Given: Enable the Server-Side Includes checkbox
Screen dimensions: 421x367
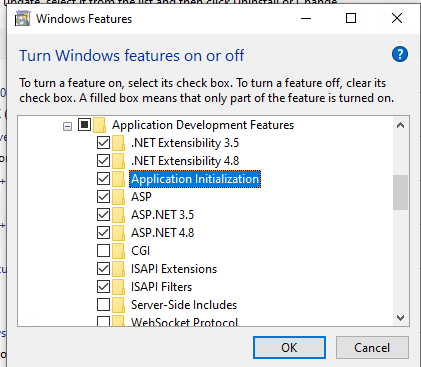Looking at the screenshot, I should (103, 305).
